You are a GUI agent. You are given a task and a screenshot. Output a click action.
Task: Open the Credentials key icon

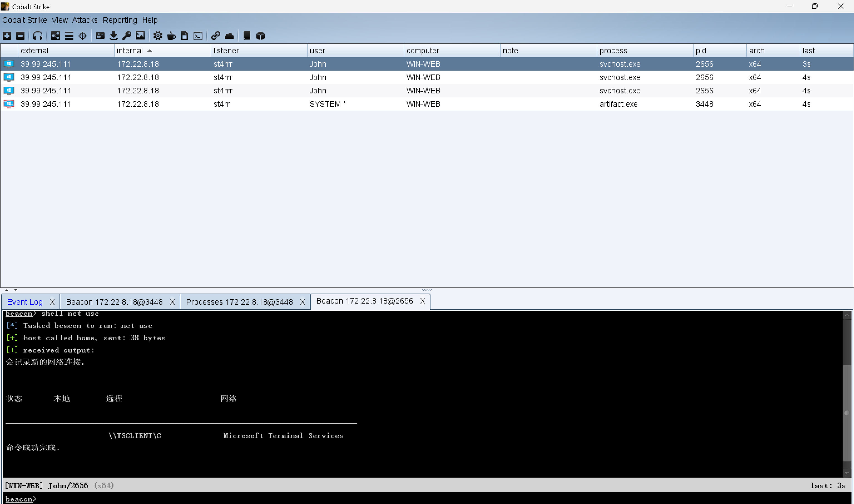[x=127, y=36]
